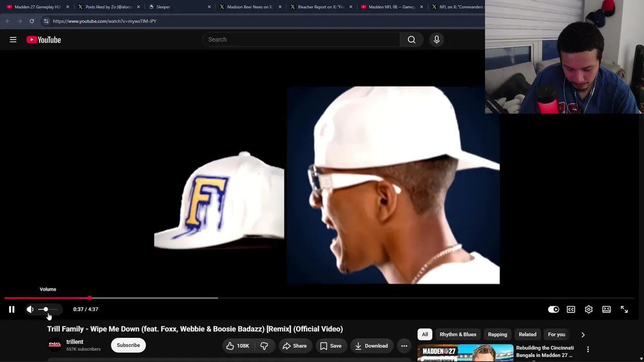644x362 pixels.
Task: Click the YouTube search input field
Action: click(x=301, y=40)
